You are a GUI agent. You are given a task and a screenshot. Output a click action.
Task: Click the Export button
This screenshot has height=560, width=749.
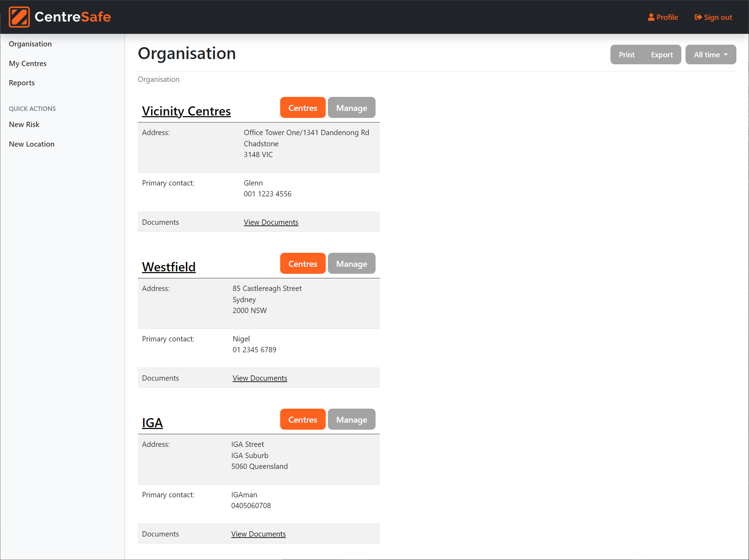pos(662,54)
